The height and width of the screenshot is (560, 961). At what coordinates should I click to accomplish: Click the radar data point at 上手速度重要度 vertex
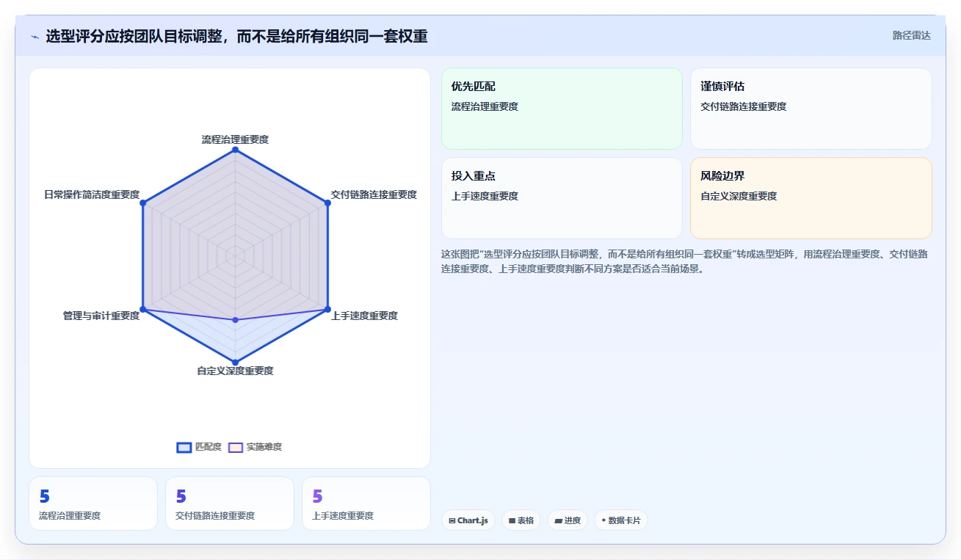pos(327,309)
